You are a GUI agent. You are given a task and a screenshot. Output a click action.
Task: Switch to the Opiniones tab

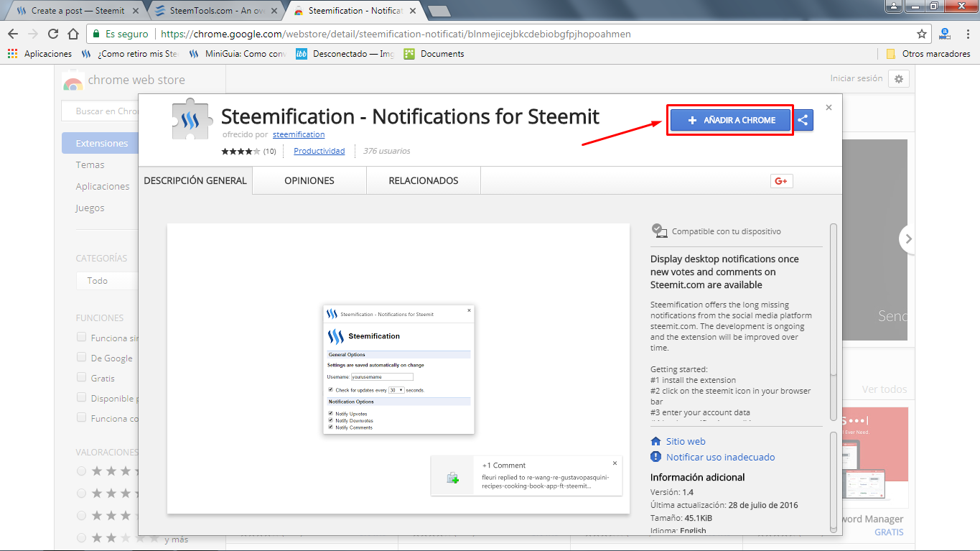tap(309, 181)
